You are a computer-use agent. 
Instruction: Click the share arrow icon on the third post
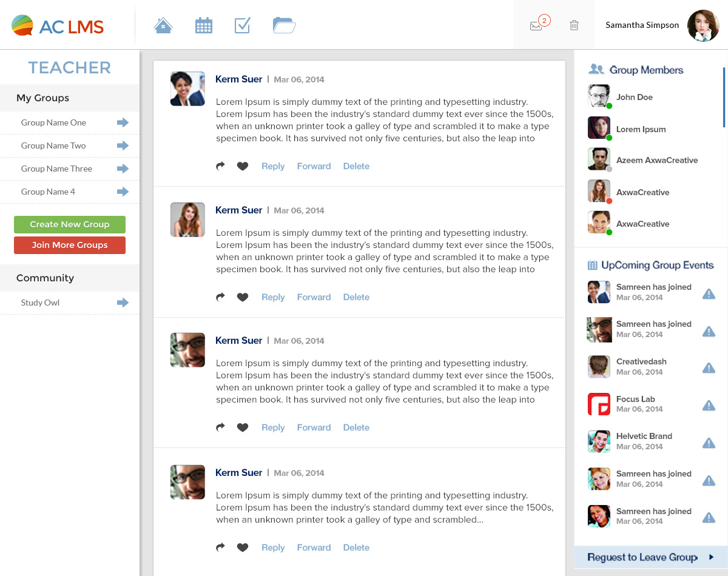coord(221,427)
